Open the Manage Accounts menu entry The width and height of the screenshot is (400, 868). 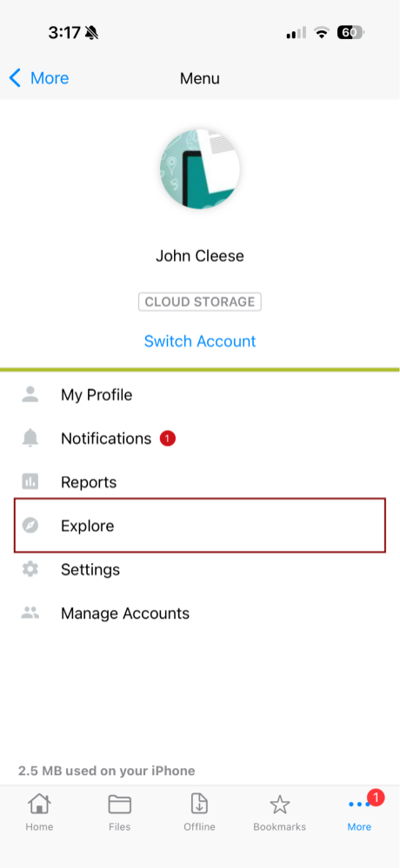(200, 613)
